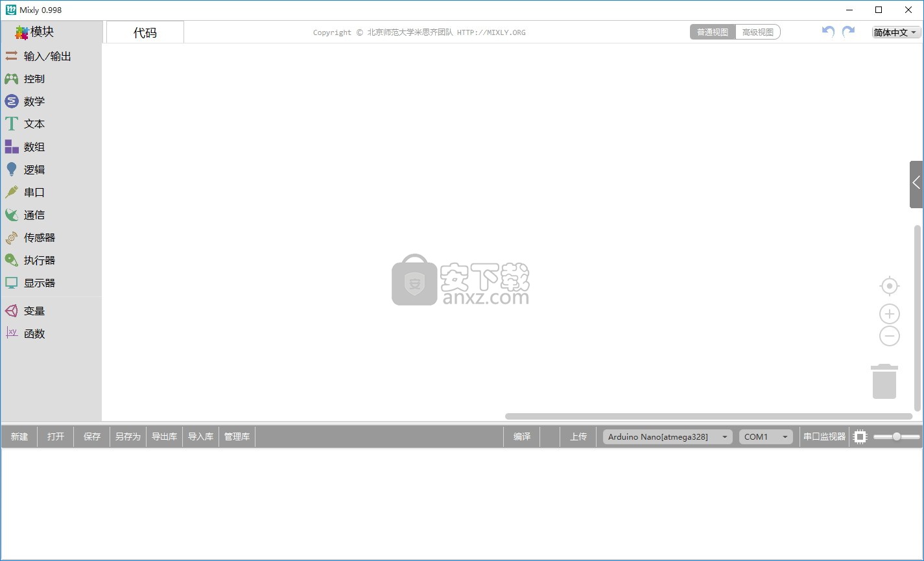Open the COM1 port dropdown

[766, 437]
